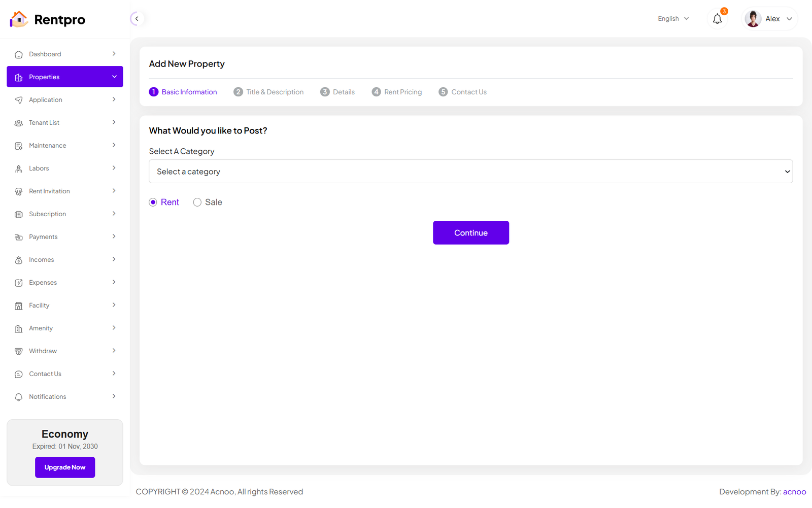Click the Maintenance sidebar icon
Image resolution: width=812 pixels, height=508 pixels.
pyautogui.click(x=19, y=146)
